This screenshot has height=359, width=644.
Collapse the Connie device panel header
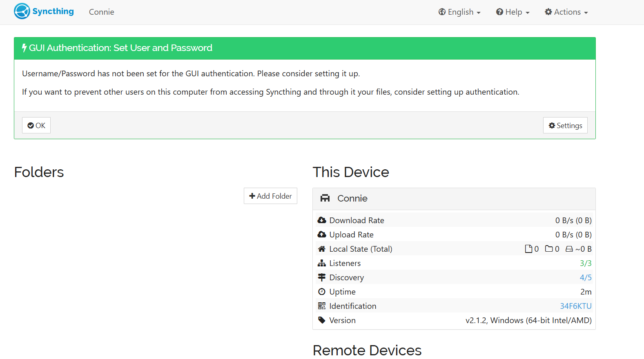coord(454,199)
